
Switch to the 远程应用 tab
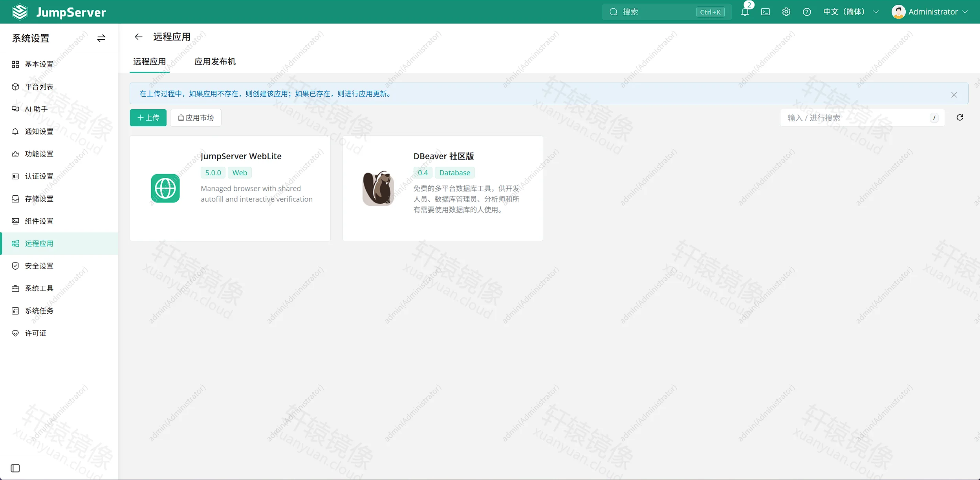click(149, 61)
